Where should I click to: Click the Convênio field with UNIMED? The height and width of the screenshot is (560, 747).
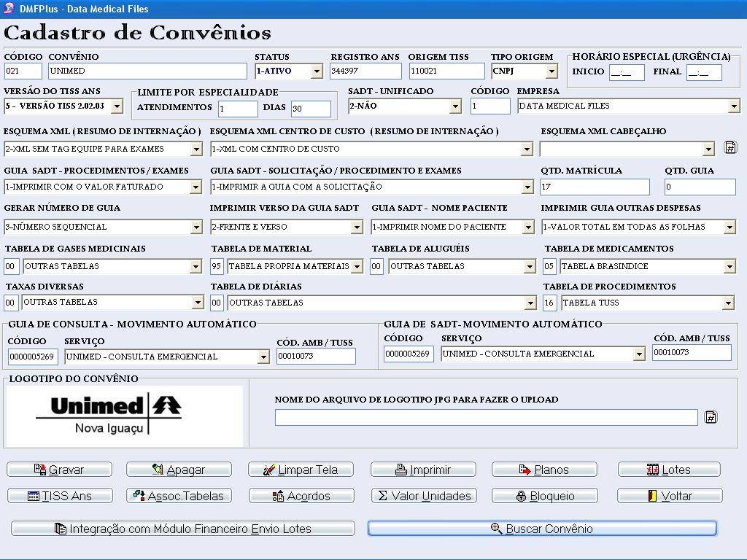click(x=147, y=71)
